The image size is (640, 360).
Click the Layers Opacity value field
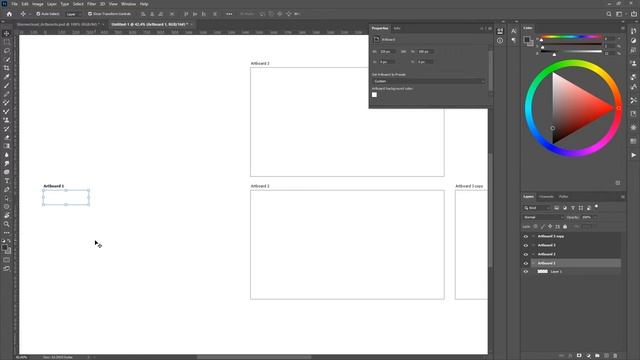587,217
